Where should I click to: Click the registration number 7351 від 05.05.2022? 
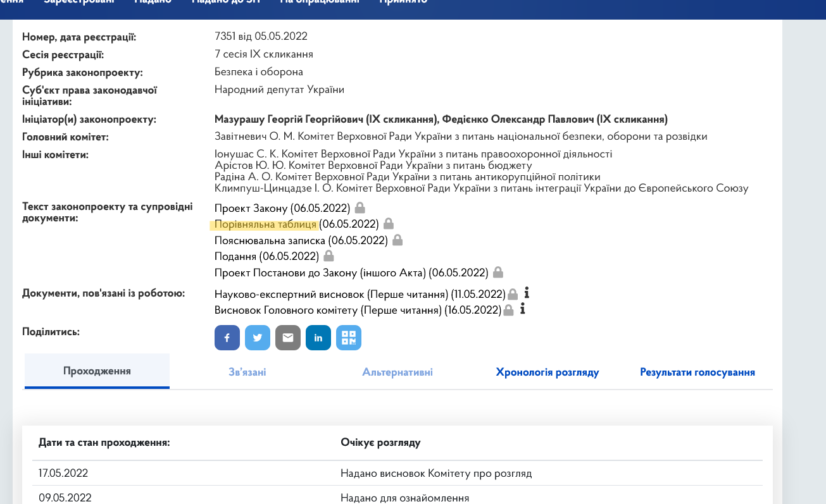coord(261,37)
